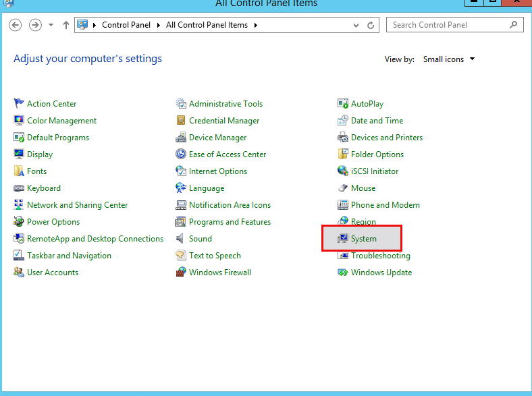
Task: Click the Forward navigation arrow
Action: tap(35, 25)
